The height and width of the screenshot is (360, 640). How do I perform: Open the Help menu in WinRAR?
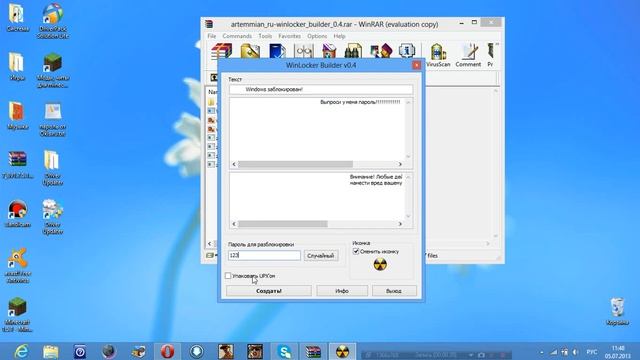(339, 36)
